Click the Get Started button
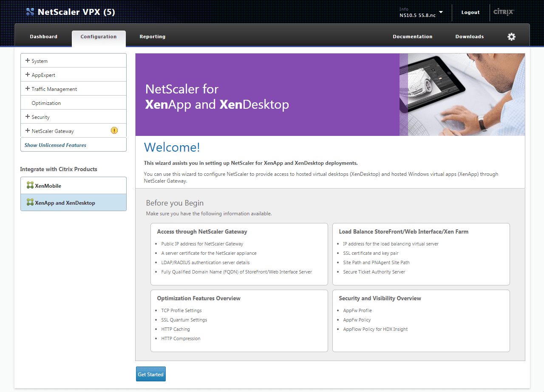 point(150,374)
